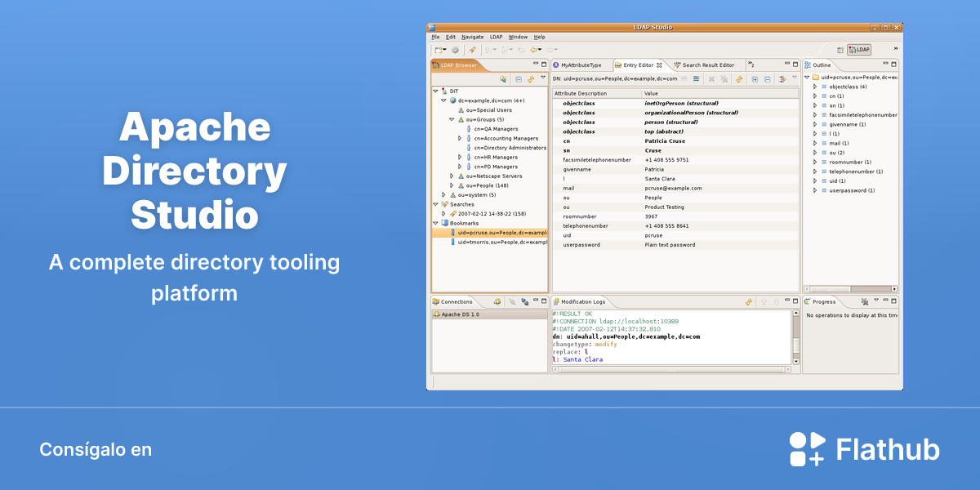The height and width of the screenshot is (490, 980).
Task: Select cn=Directory Administrators entry
Action: 506,148
